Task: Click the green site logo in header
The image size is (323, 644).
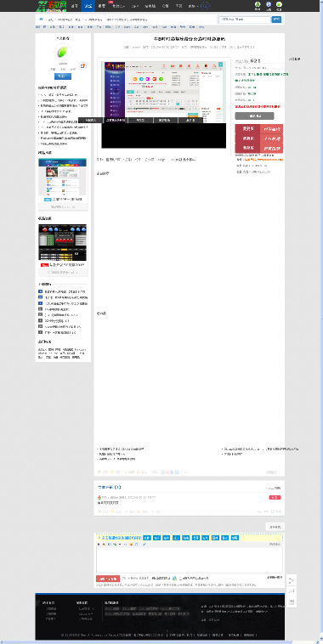Action: [52, 5]
